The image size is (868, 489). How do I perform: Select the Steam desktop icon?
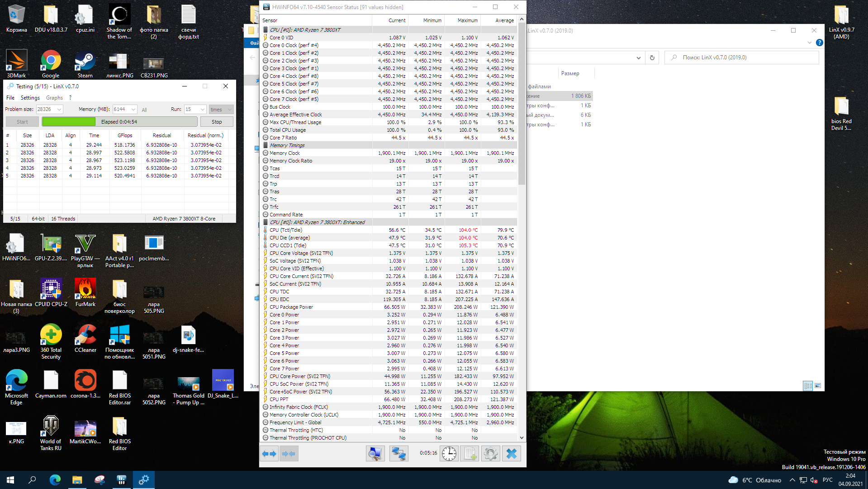(85, 64)
